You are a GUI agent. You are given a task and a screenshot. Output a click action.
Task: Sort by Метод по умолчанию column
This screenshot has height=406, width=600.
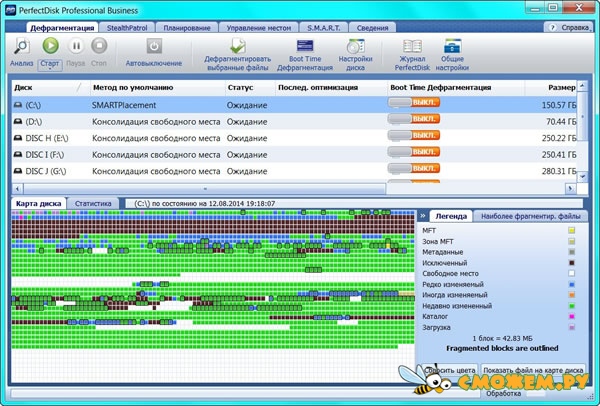[158, 88]
